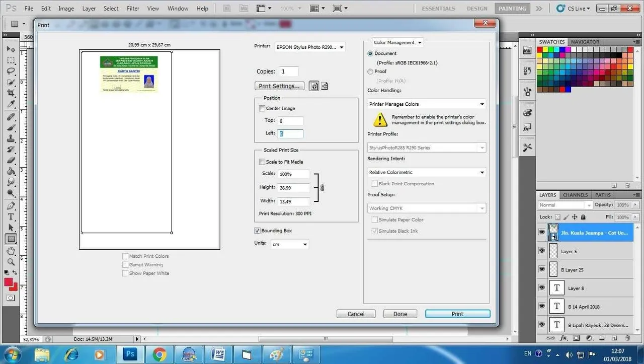Select the History Brush tool
This screenshot has height=364, width=644.
coord(11,150)
